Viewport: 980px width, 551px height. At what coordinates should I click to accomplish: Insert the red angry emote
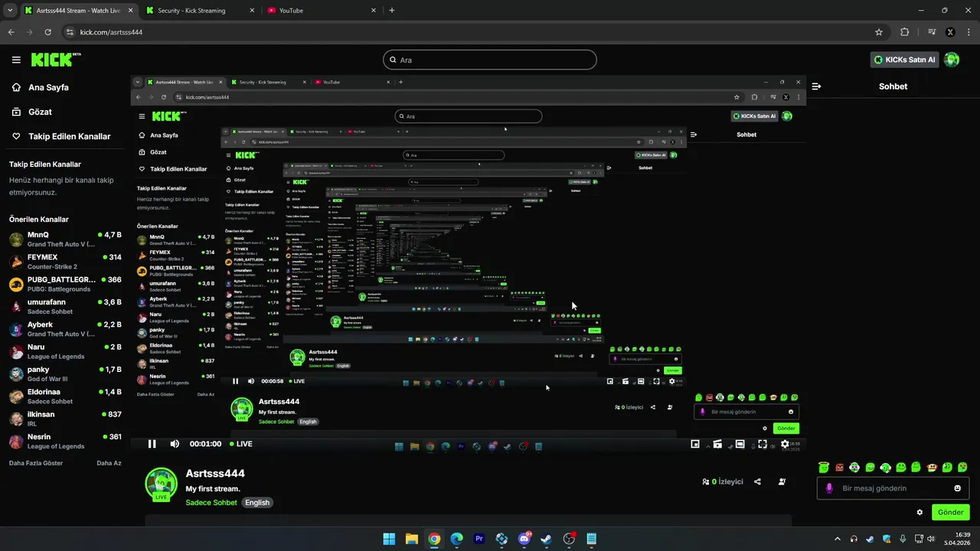click(839, 467)
